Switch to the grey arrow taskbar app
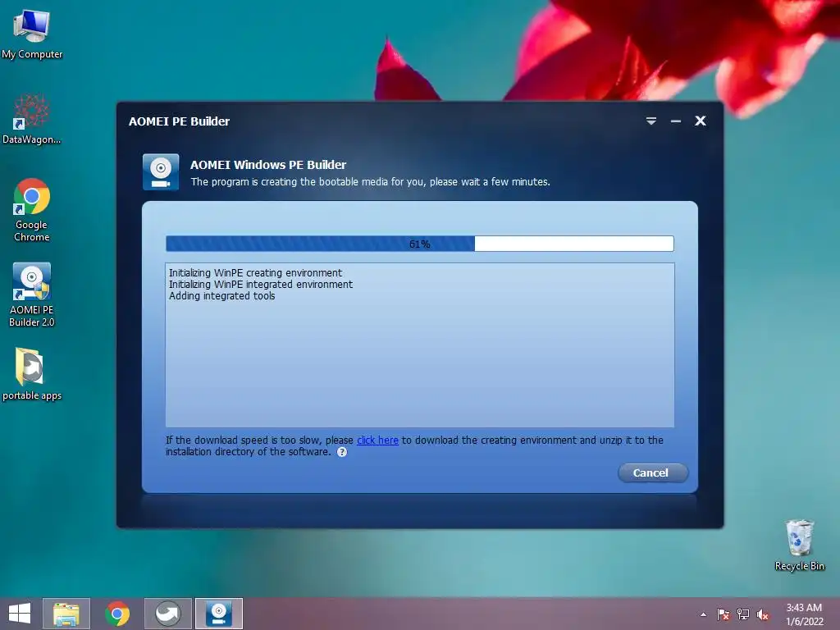 pos(167,614)
